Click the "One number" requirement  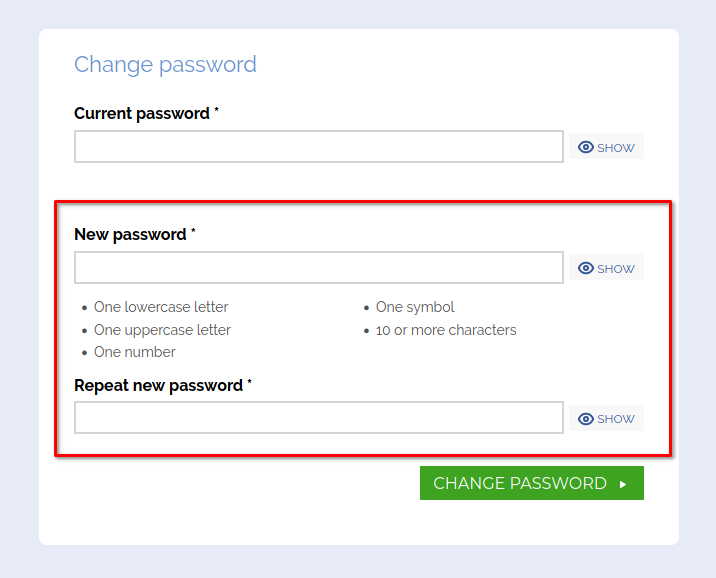coord(135,352)
